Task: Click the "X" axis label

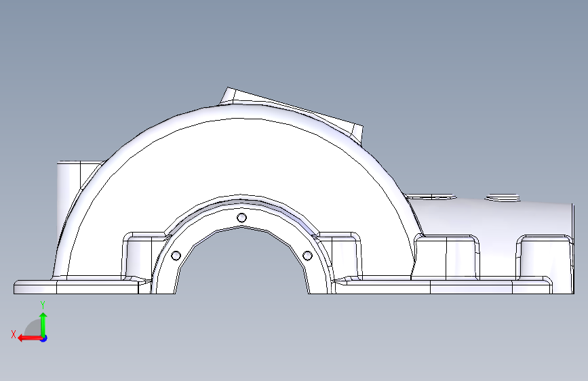Action: pyautogui.click(x=14, y=334)
